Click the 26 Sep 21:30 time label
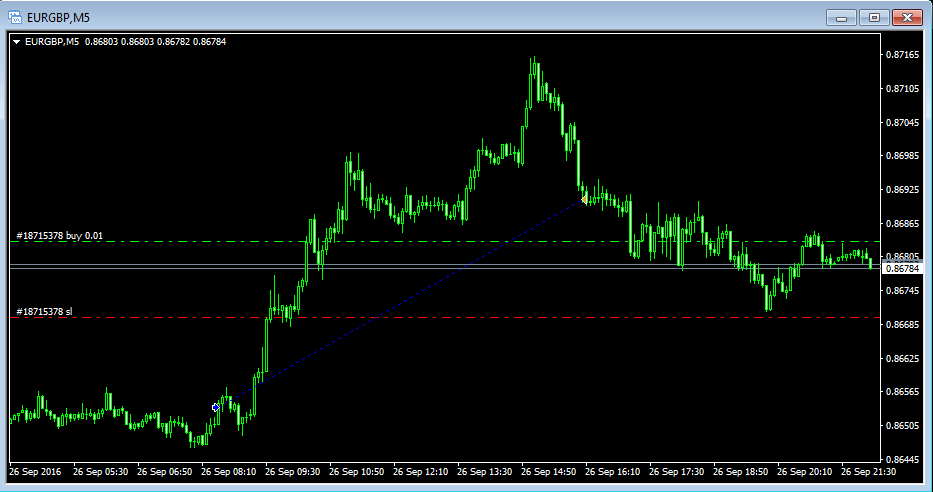Viewport: 933px width, 492px height. click(x=869, y=472)
